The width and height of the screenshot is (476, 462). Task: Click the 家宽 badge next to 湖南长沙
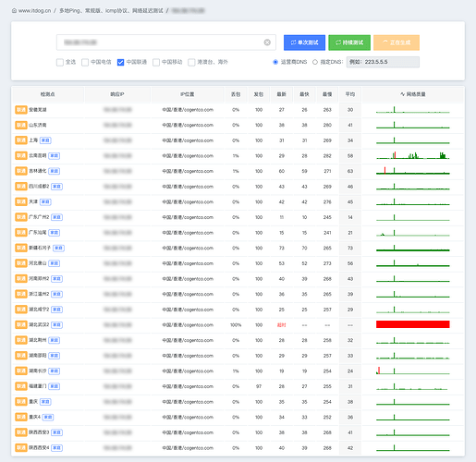tap(55, 371)
